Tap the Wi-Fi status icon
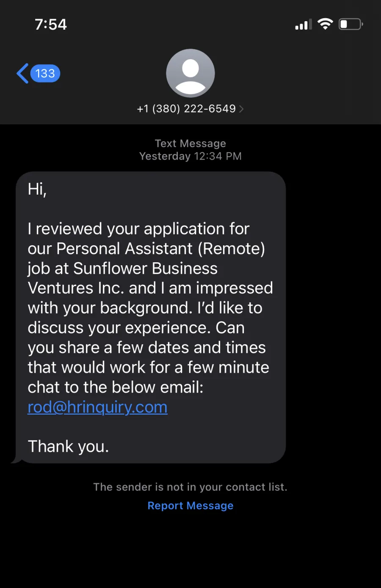 (325, 24)
